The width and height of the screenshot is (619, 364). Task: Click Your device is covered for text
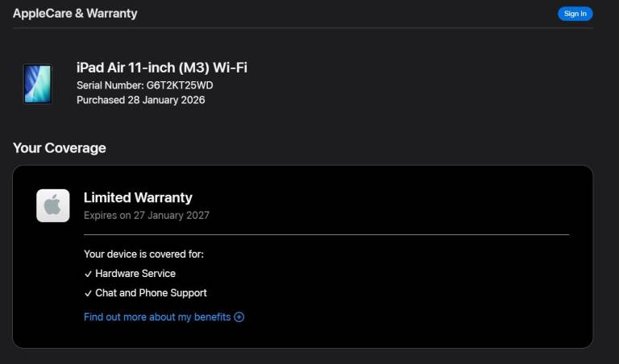(x=143, y=254)
